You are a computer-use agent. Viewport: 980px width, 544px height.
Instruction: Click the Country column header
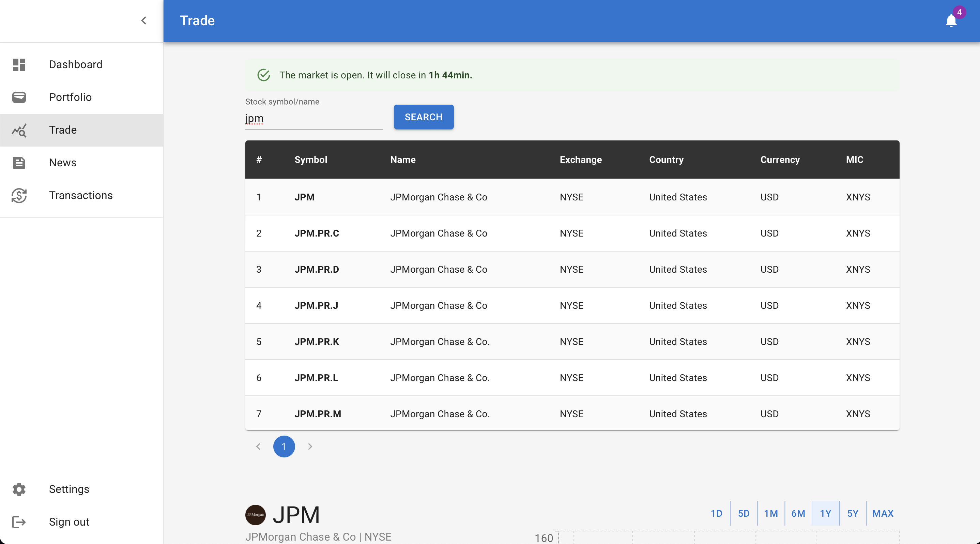tap(666, 160)
